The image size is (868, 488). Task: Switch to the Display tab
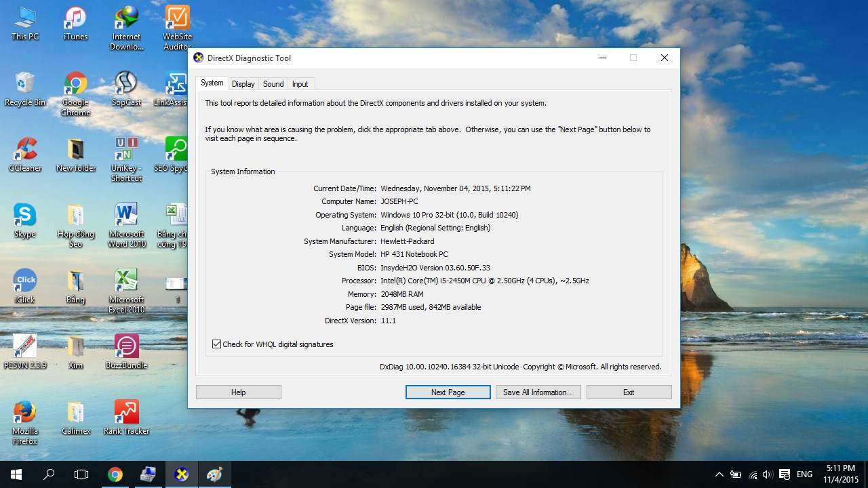(243, 84)
